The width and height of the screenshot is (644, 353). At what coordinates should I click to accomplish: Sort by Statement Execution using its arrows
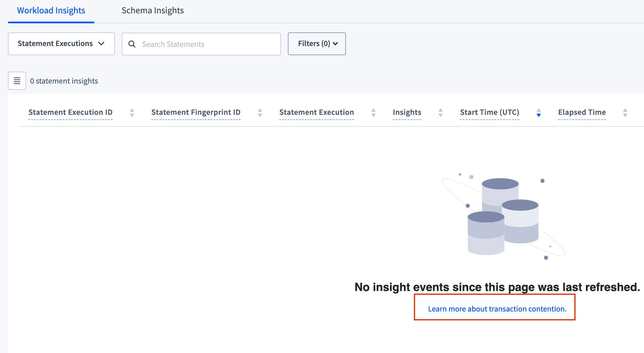(373, 113)
